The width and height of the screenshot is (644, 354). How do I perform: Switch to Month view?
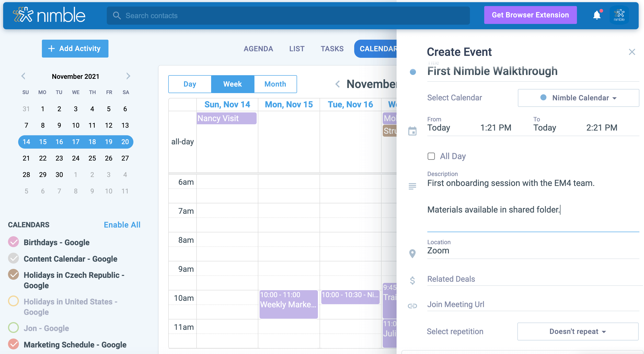pos(275,84)
